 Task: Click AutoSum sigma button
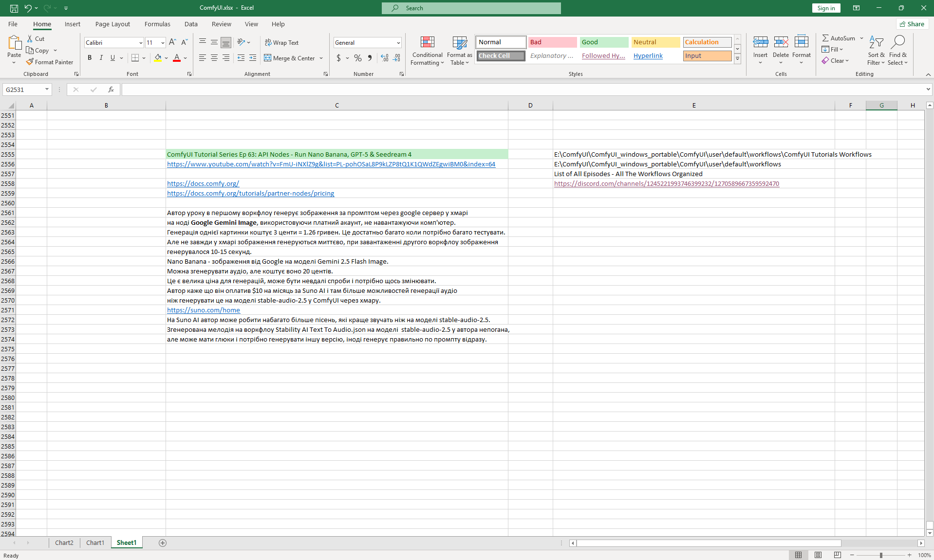click(x=839, y=38)
